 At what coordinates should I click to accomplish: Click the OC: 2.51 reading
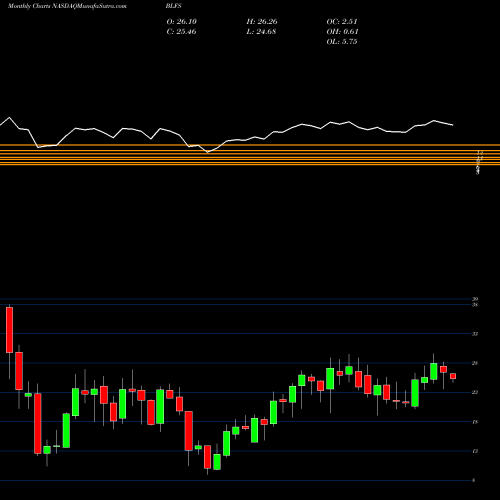tap(342, 21)
